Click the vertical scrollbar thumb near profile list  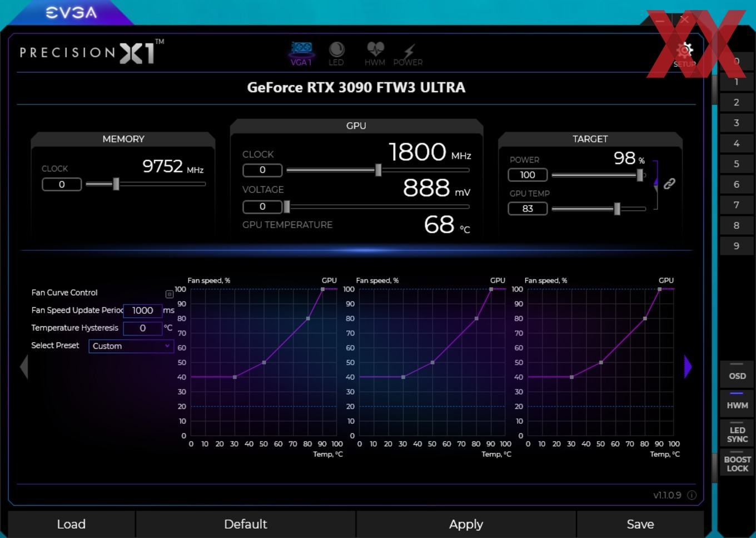point(714,89)
